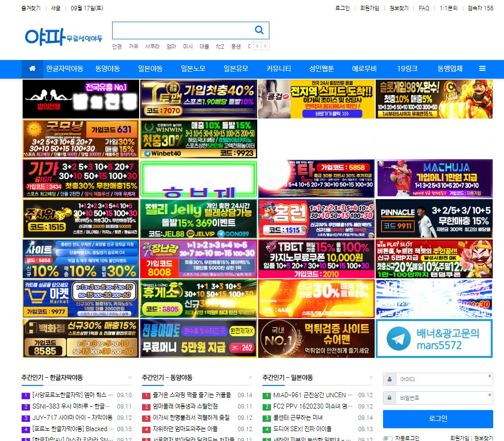Toggle the 자동로그인 switch
Screen dimensions: 504x441
pyautogui.click(x=387, y=438)
